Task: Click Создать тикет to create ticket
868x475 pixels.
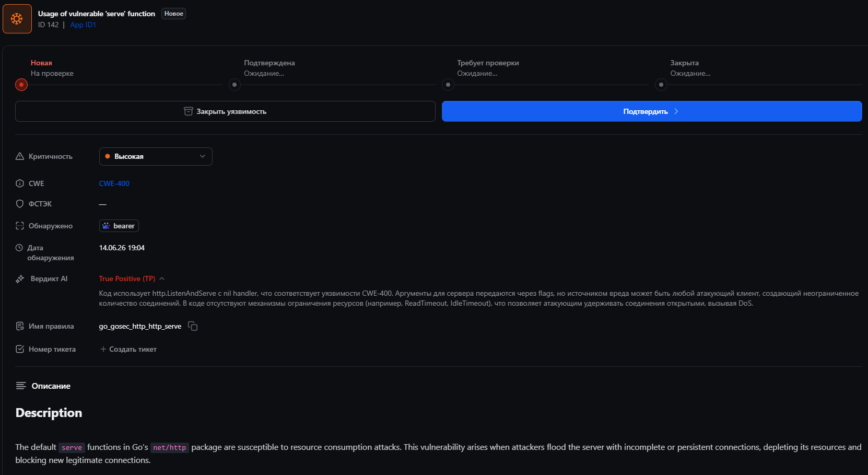Action: click(128, 349)
